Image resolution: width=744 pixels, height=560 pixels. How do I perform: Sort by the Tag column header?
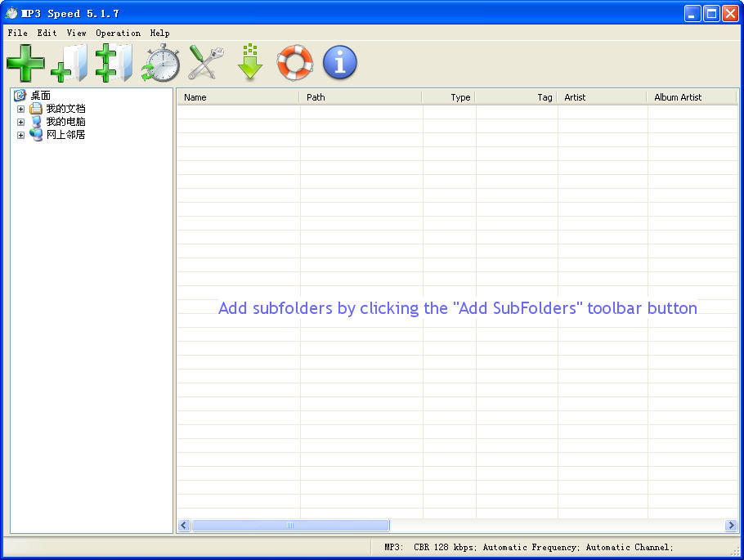pyautogui.click(x=516, y=97)
